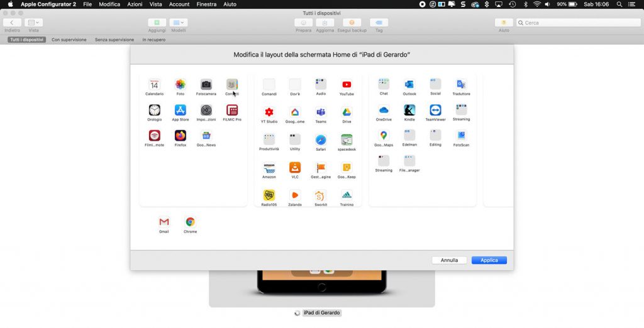Click the Gmail icon in the dock
This screenshot has height=328, width=644.
(x=164, y=222)
